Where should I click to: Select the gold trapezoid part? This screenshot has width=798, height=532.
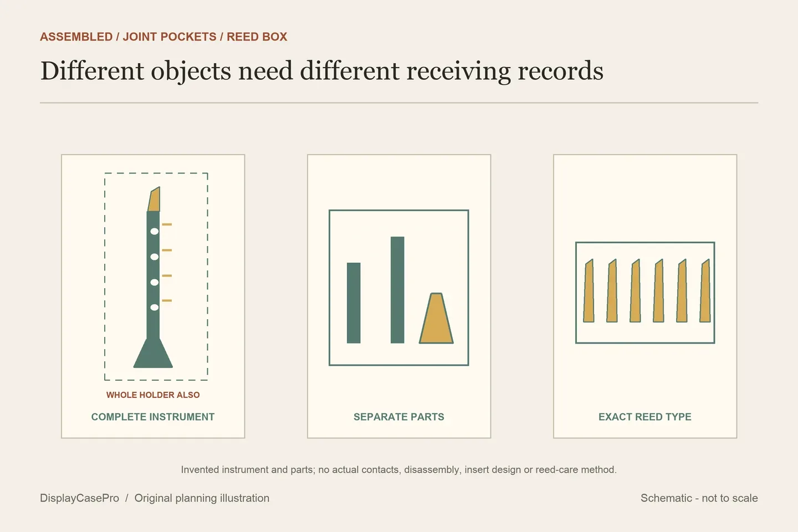point(436,318)
